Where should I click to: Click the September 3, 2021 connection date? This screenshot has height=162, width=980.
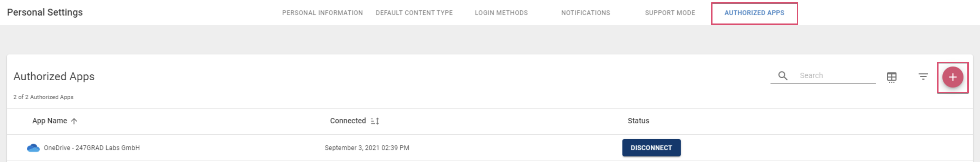coord(367,148)
